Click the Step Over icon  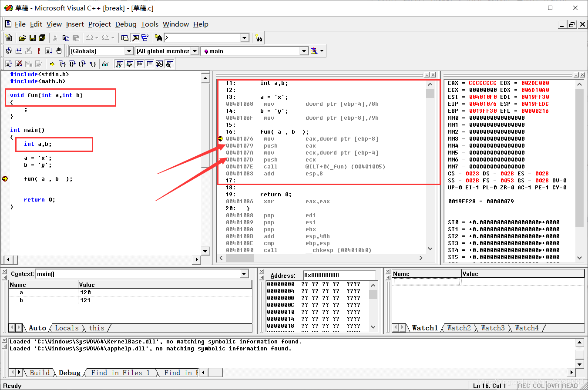click(72, 64)
